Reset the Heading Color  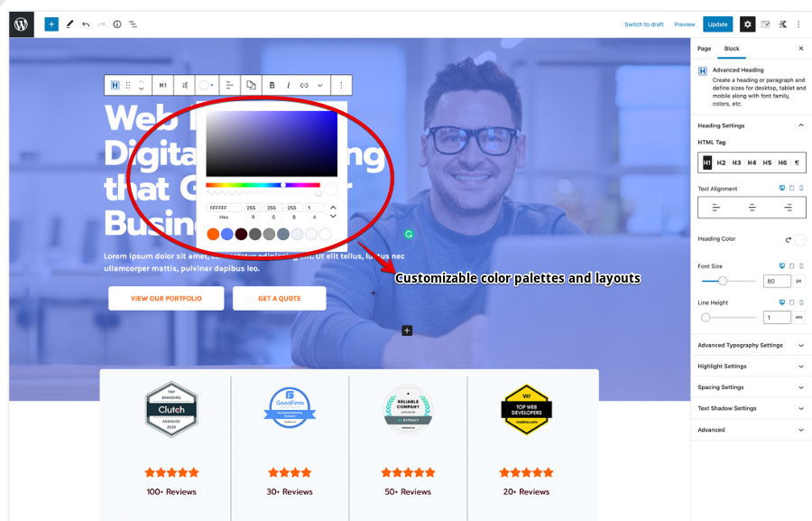point(789,239)
